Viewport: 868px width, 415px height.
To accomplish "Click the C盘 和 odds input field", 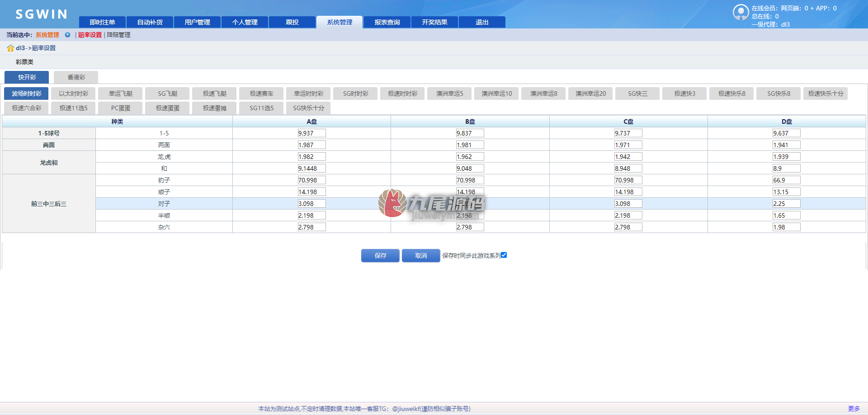I will (x=628, y=168).
